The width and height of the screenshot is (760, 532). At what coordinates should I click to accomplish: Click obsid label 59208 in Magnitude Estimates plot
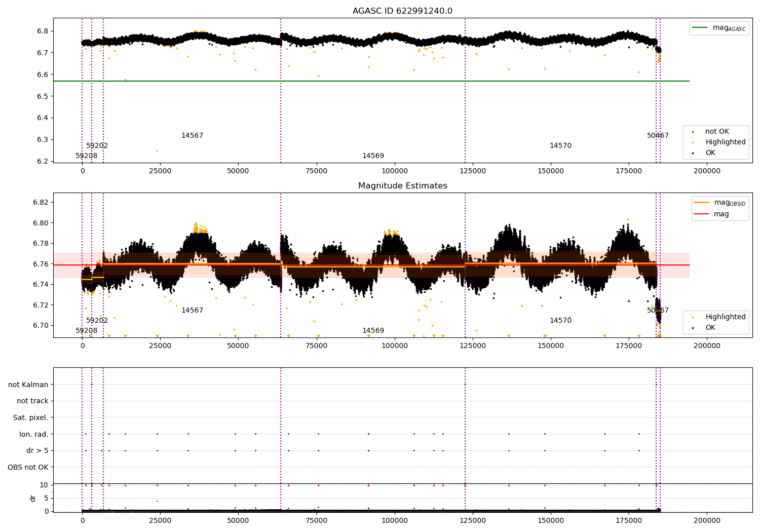coord(86,331)
